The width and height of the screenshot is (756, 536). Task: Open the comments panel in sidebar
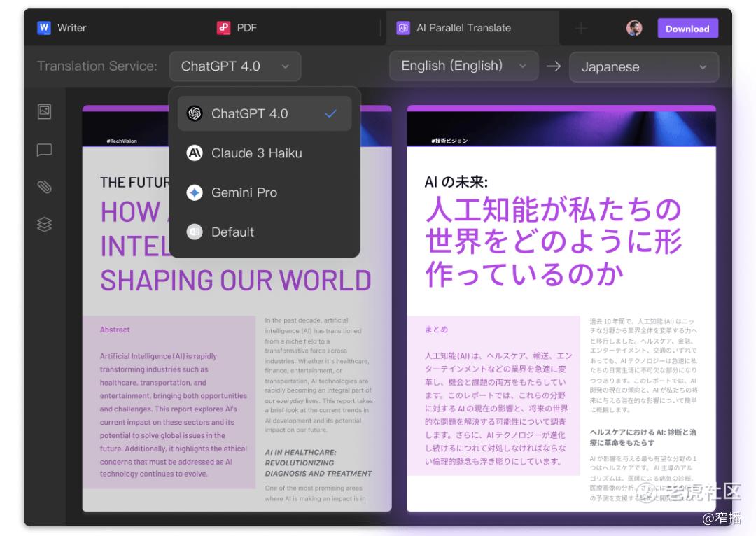tap(44, 150)
